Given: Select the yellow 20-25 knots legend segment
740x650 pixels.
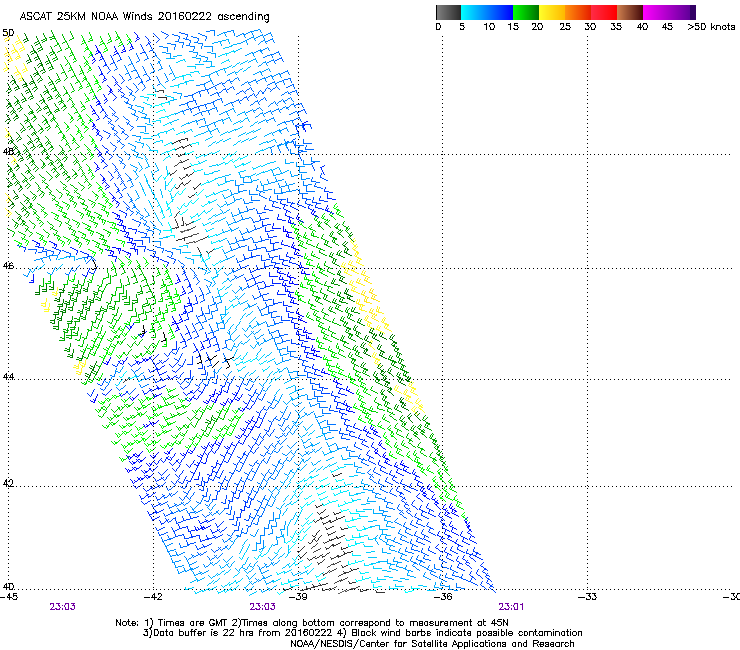Looking at the screenshot, I should tap(552, 12).
